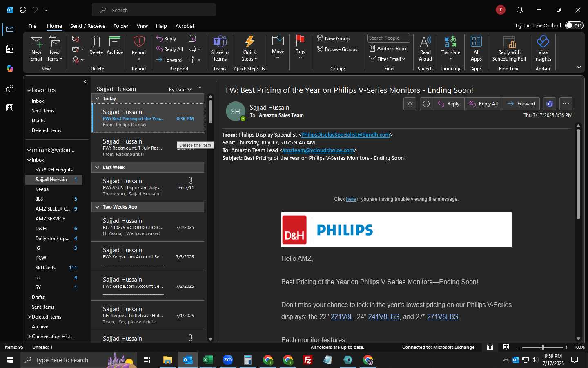Open more actions ellipsis in reading pane
This screenshot has width=588, height=368.
pyautogui.click(x=566, y=104)
